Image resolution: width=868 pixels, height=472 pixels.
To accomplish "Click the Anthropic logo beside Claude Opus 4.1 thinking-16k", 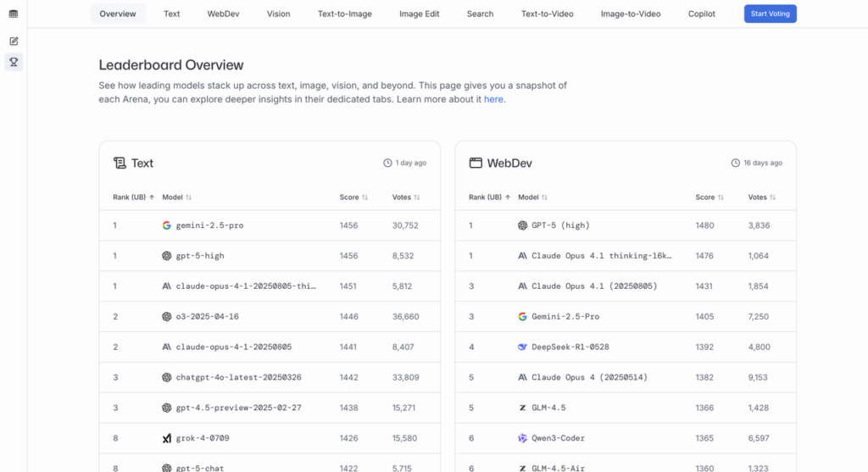I will coord(522,256).
